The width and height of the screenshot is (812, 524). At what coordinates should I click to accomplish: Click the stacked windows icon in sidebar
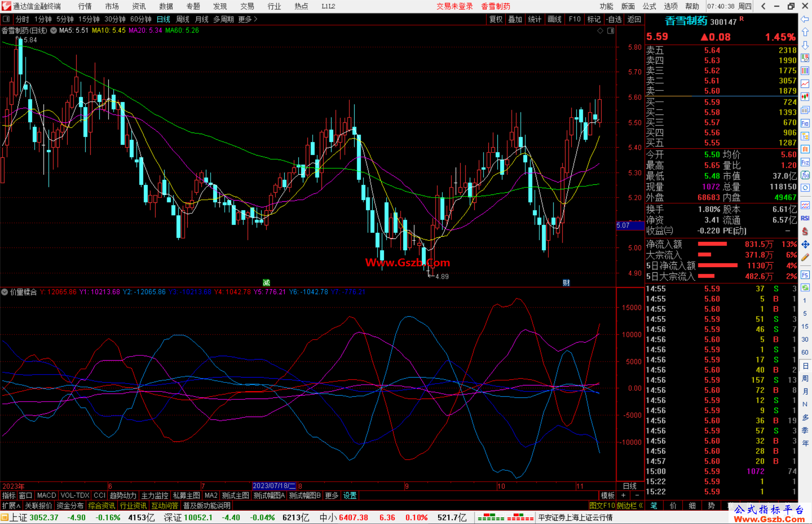tap(805, 110)
